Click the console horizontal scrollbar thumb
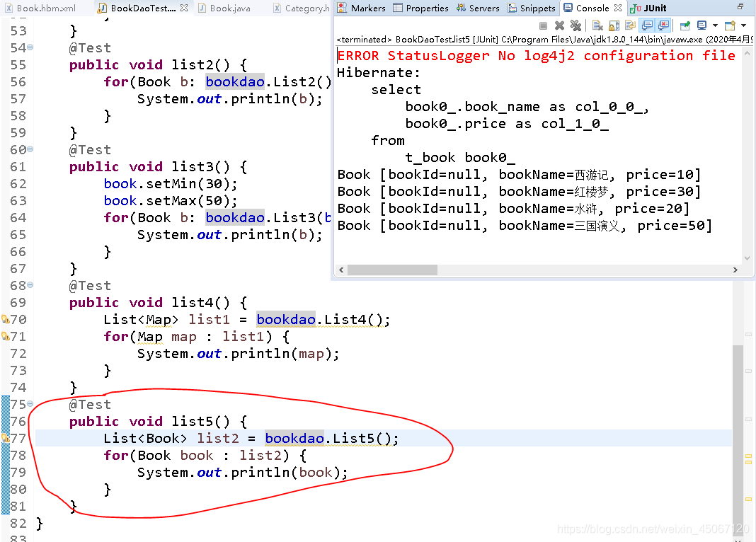The width and height of the screenshot is (756, 542). click(392, 270)
